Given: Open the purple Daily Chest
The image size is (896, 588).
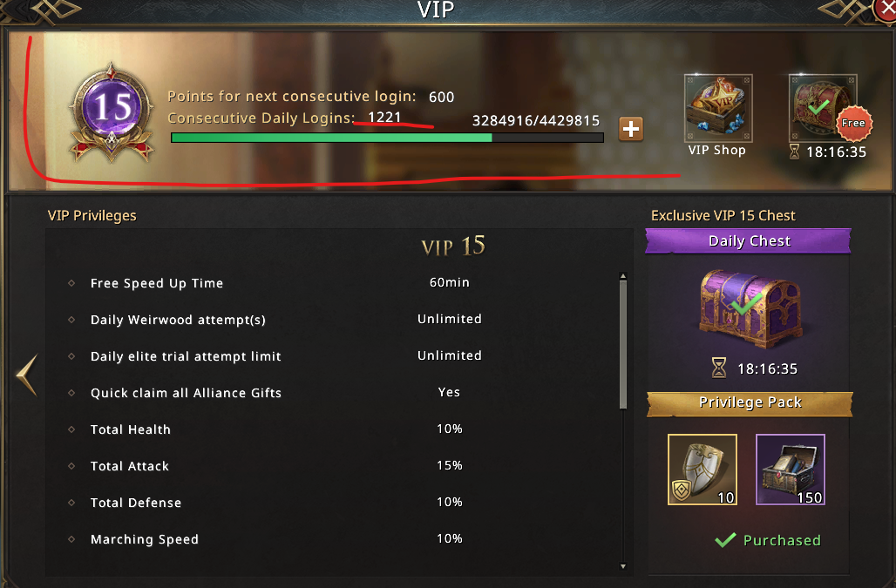Looking at the screenshot, I should [750, 308].
